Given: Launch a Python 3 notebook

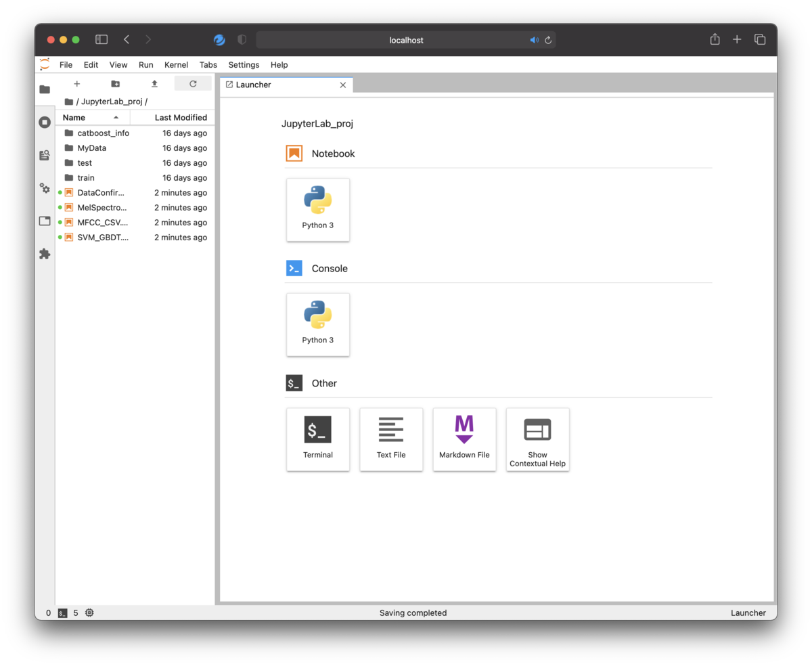Looking at the screenshot, I should tap(318, 210).
